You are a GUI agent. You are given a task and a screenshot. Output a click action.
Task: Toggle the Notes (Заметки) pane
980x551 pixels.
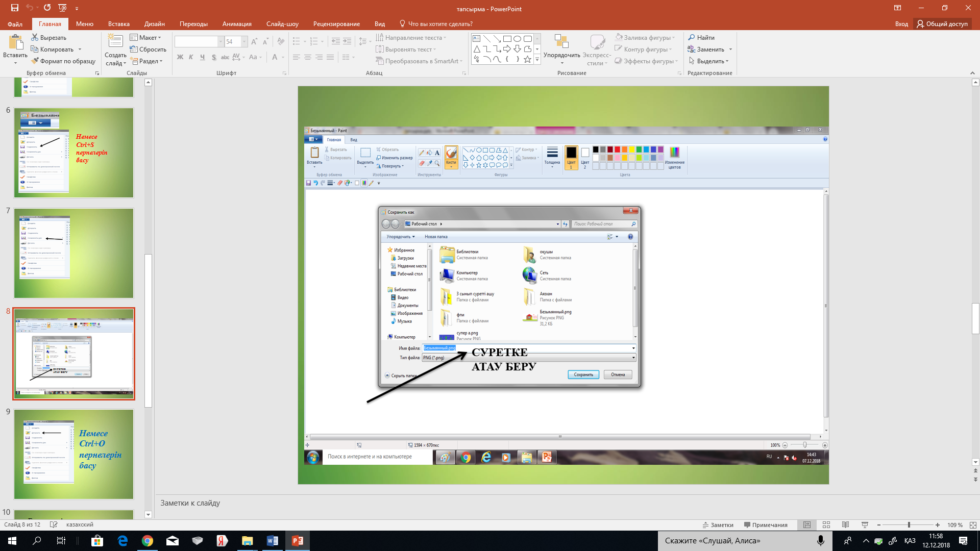coord(718,524)
